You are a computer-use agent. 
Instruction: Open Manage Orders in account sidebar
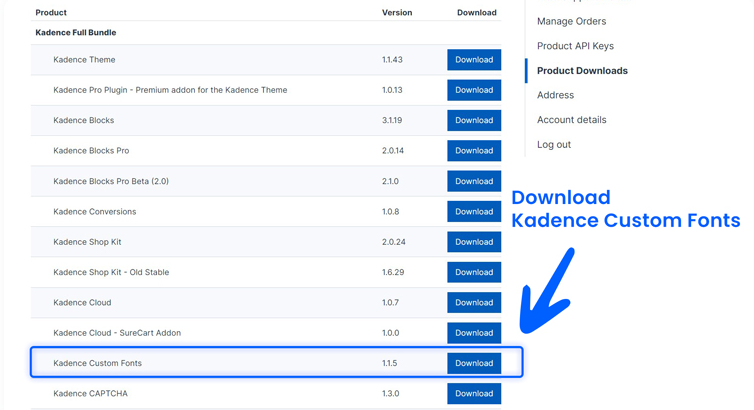pos(571,21)
